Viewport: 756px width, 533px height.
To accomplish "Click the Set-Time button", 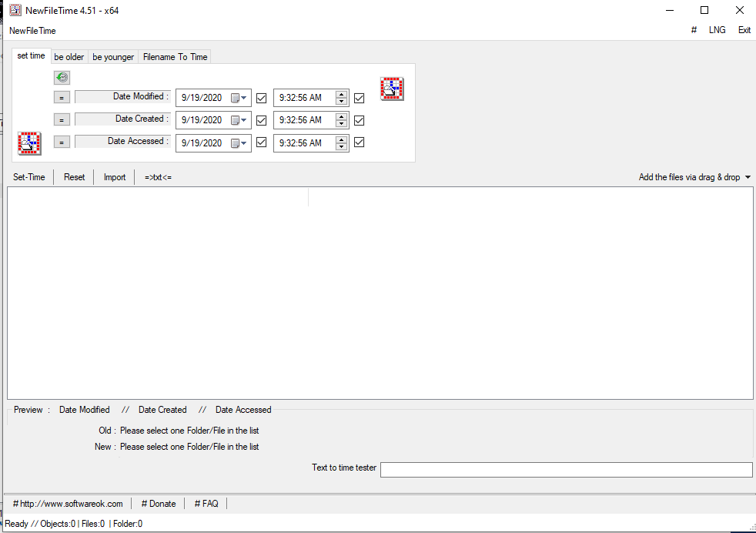I will pos(29,177).
